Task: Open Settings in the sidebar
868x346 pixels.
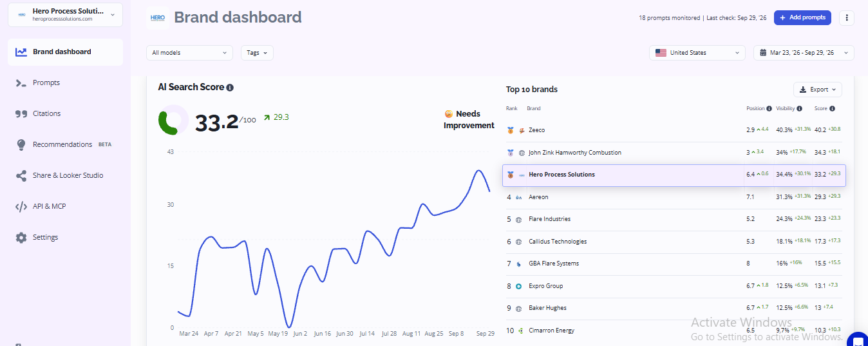Action: click(46, 237)
